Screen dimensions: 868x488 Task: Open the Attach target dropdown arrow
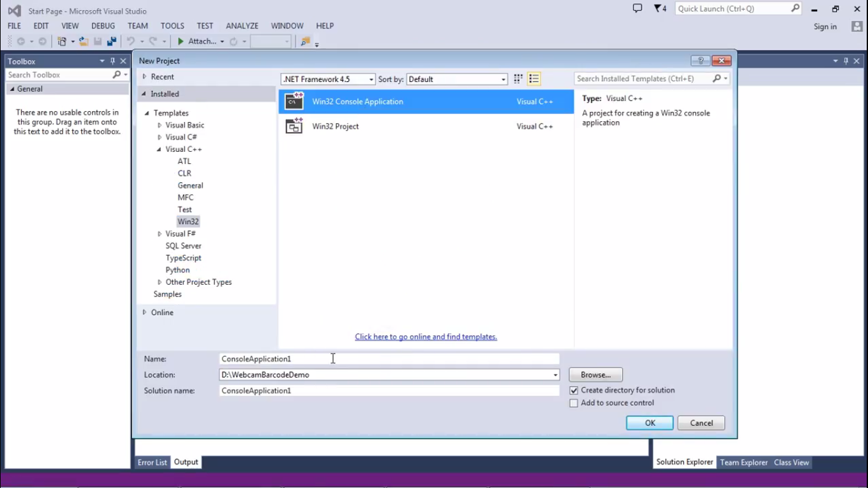[222, 41]
